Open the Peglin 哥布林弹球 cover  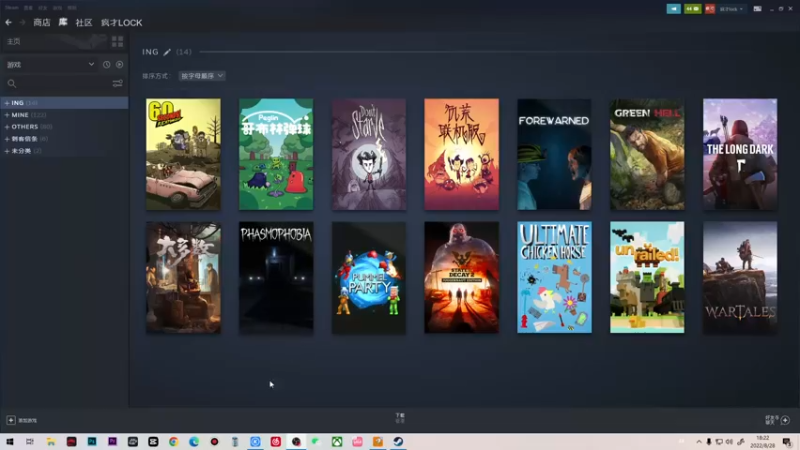[276, 154]
